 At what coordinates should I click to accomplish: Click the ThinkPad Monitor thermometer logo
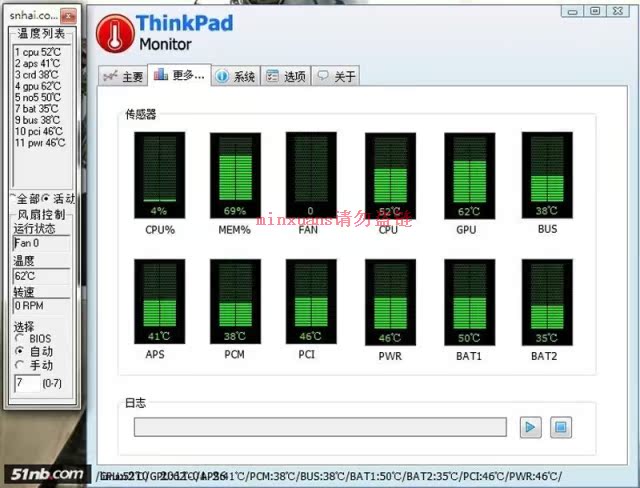115,33
